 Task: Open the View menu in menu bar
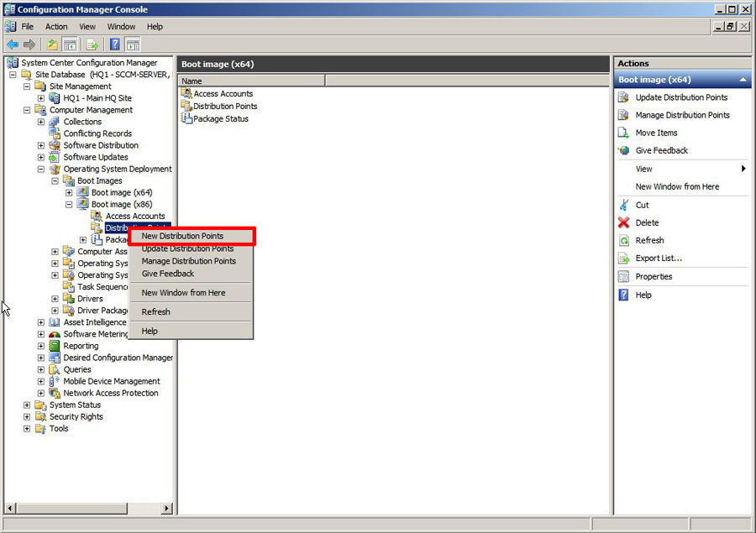[x=87, y=27]
